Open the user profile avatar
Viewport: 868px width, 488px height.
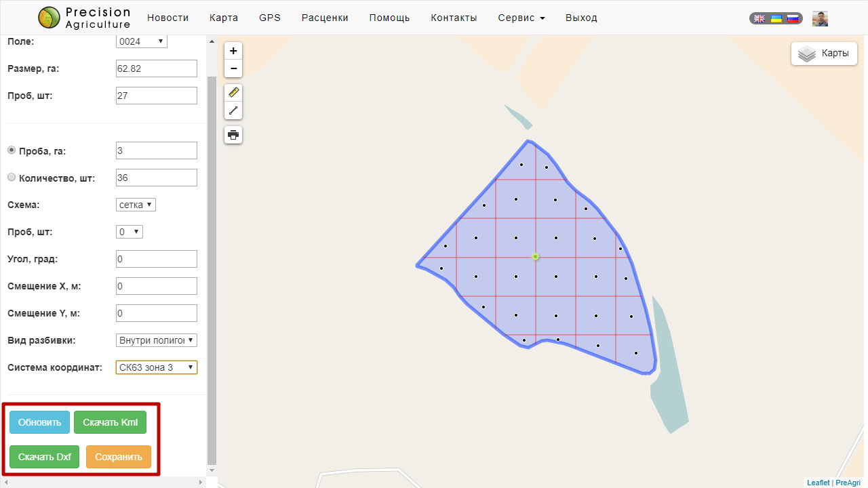[x=820, y=19]
